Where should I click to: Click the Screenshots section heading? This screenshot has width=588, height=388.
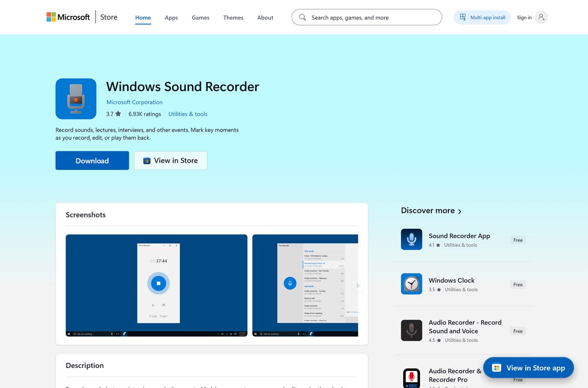(x=86, y=215)
